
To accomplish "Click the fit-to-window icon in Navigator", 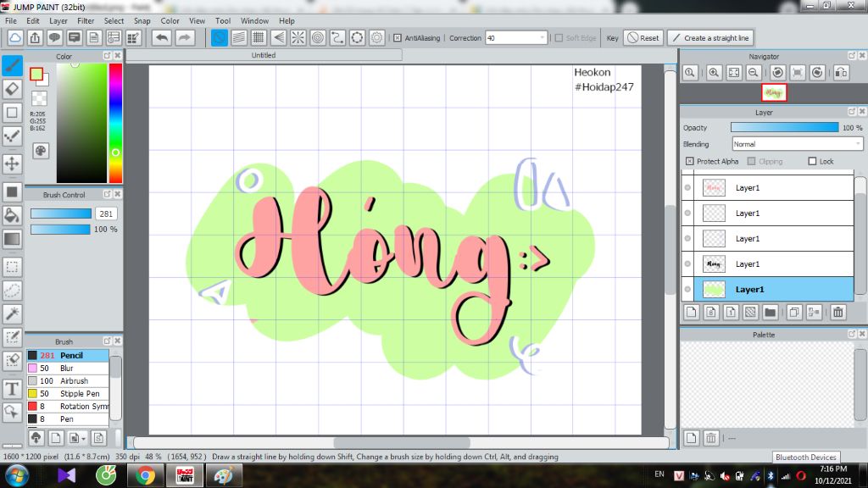I will click(x=734, y=73).
